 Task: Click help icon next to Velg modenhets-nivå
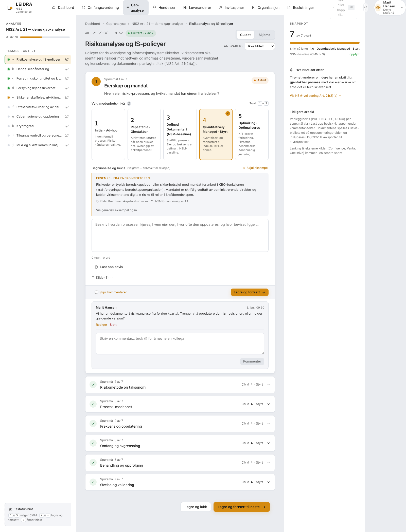pos(129,104)
